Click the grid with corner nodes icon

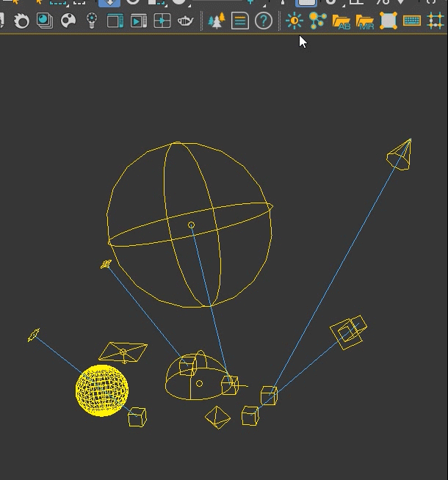click(435, 21)
